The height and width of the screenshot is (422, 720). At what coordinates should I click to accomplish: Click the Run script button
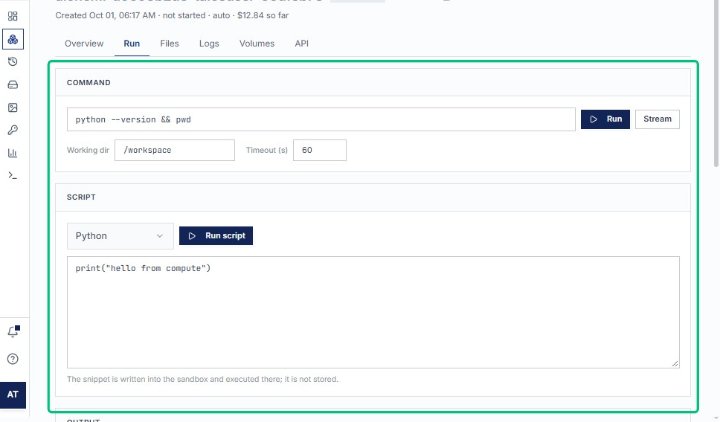click(216, 236)
